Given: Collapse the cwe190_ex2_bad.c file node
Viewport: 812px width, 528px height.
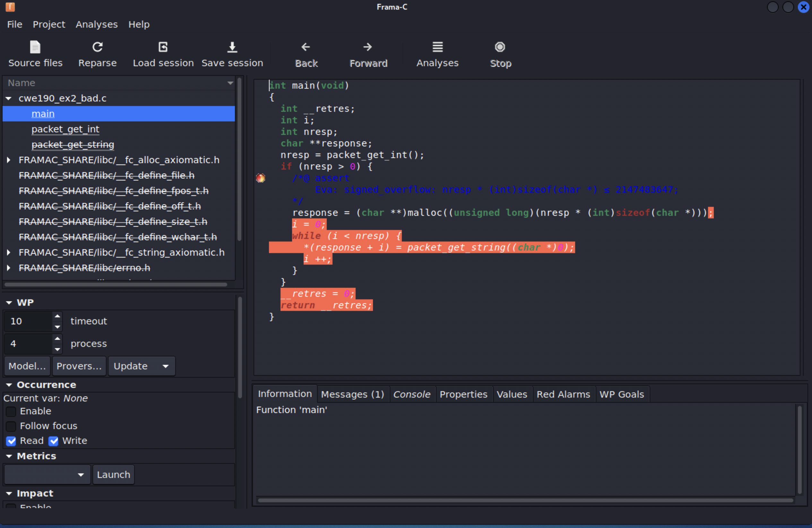Looking at the screenshot, I should (x=9, y=98).
